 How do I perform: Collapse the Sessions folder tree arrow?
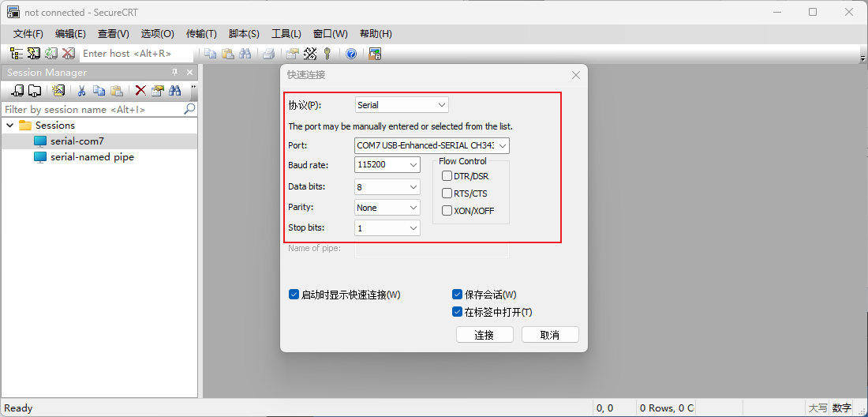click(10, 125)
